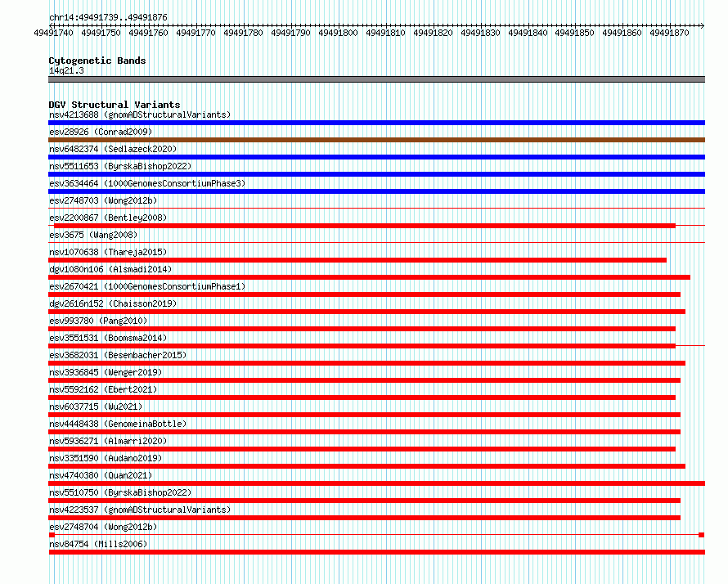This screenshot has width=728, height=584.
Task: Open variant label nsv3936845 (Wenger2019)
Action: 106,372
